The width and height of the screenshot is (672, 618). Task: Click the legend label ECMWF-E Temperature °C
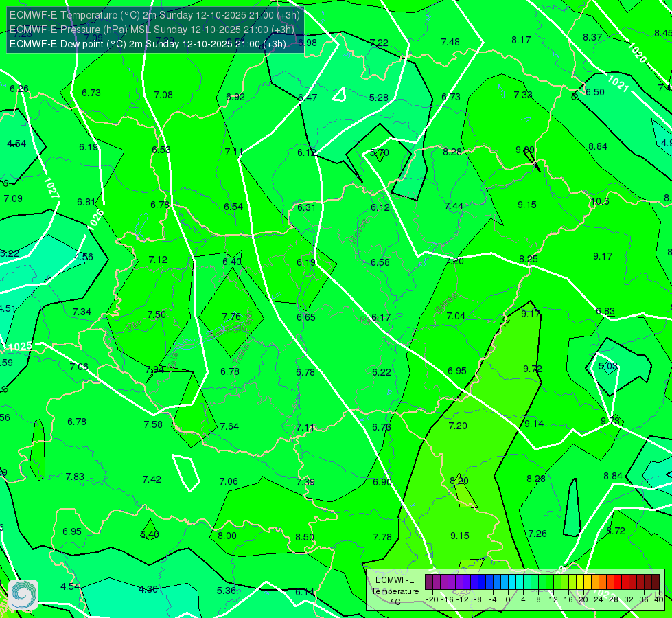[x=395, y=591]
